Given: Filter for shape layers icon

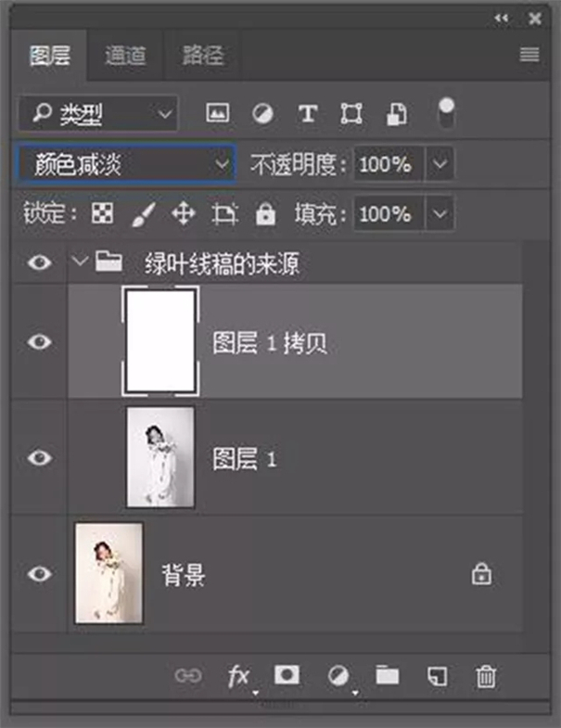Looking at the screenshot, I should pyautogui.click(x=351, y=113).
